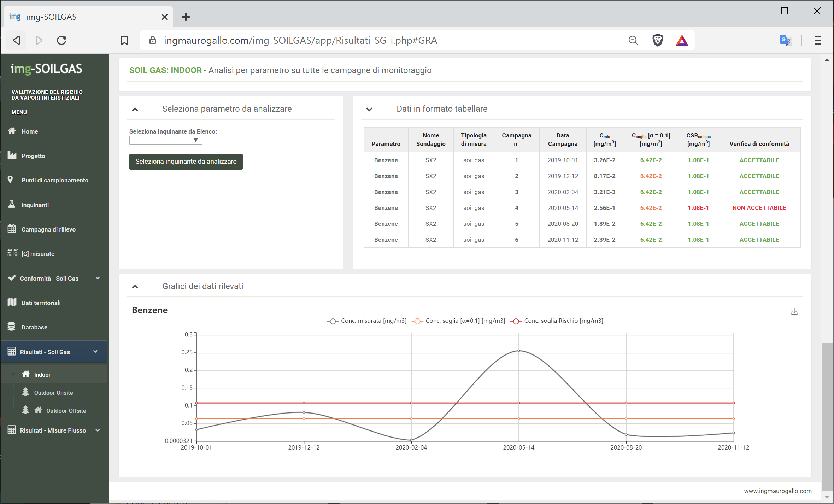This screenshot has height=504, width=834.
Task: Click the Home house icon in sidebar
Action: pyautogui.click(x=12, y=131)
